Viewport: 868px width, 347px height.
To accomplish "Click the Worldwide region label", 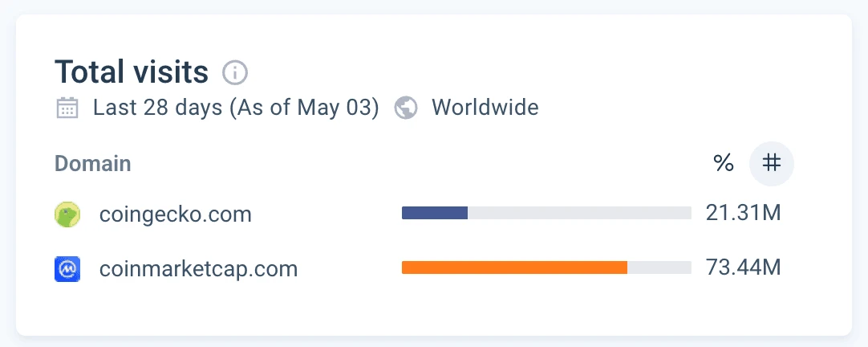I will click(485, 108).
